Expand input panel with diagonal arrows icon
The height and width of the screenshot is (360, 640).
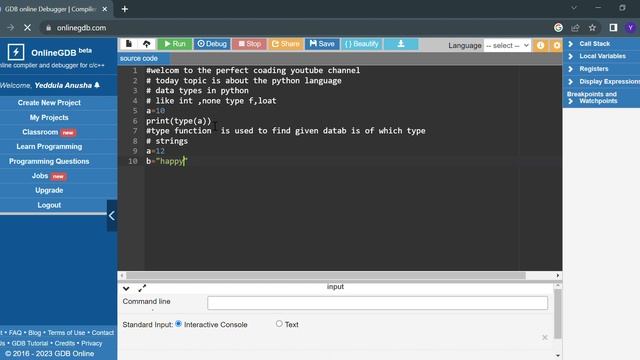point(142,289)
